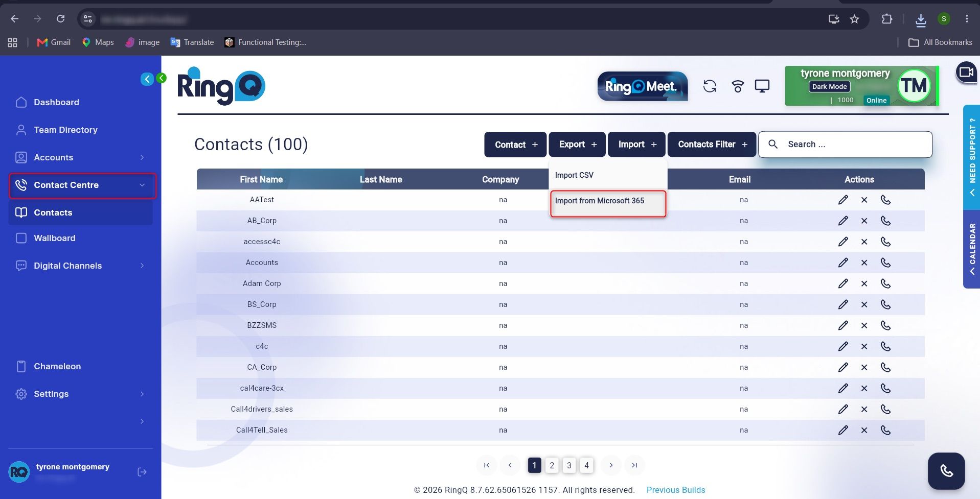The image size is (980, 499).
Task: Open the floating phone dialer
Action: 946,471
